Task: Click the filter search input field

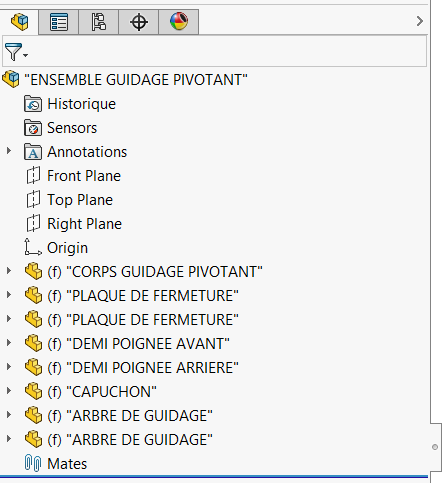Action: tap(227, 52)
